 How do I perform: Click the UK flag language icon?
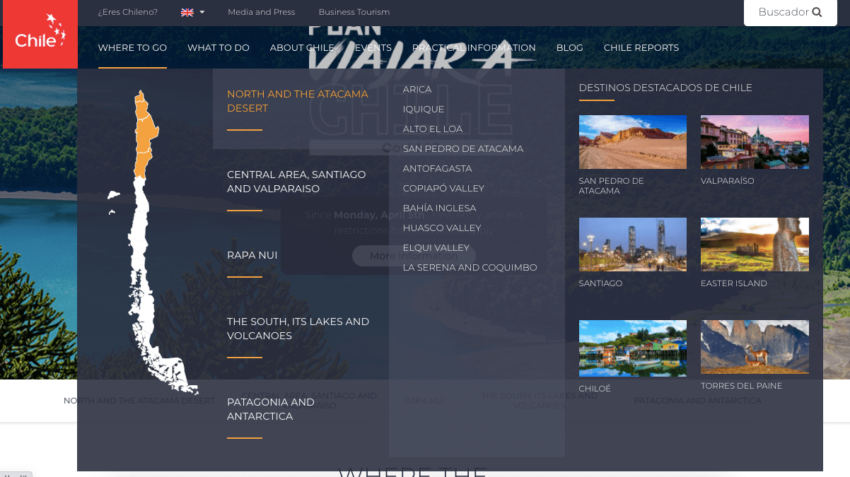[187, 12]
